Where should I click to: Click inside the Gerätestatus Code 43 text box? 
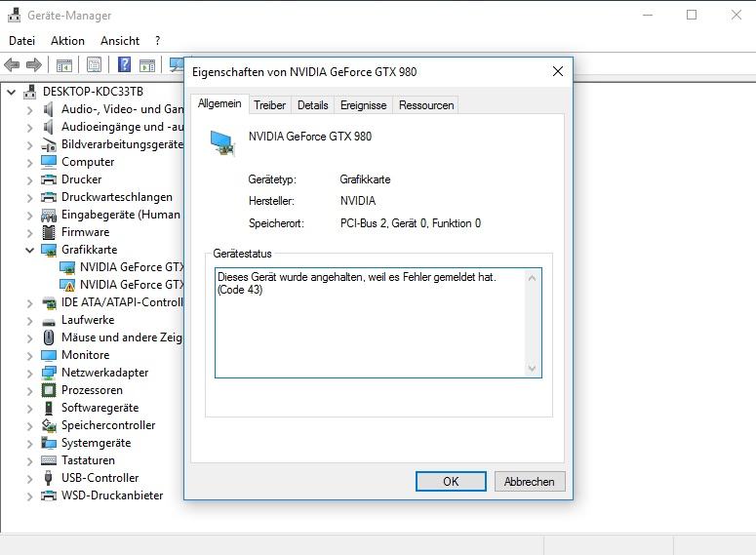click(x=378, y=323)
